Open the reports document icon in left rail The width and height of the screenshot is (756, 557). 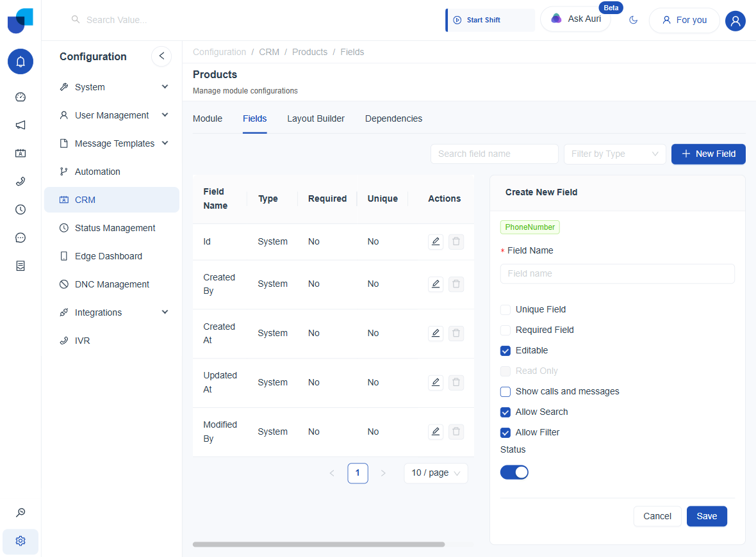point(21,266)
